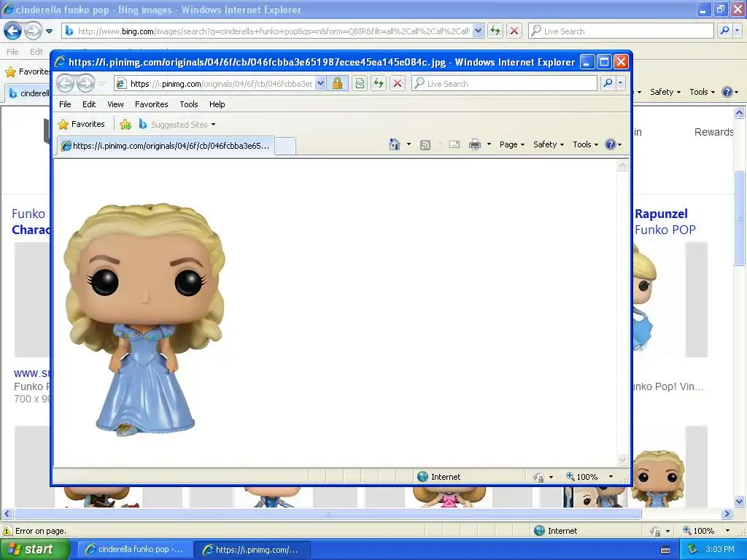Open a new tab in pinimg window
747x560 pixels.
[285, 146]
